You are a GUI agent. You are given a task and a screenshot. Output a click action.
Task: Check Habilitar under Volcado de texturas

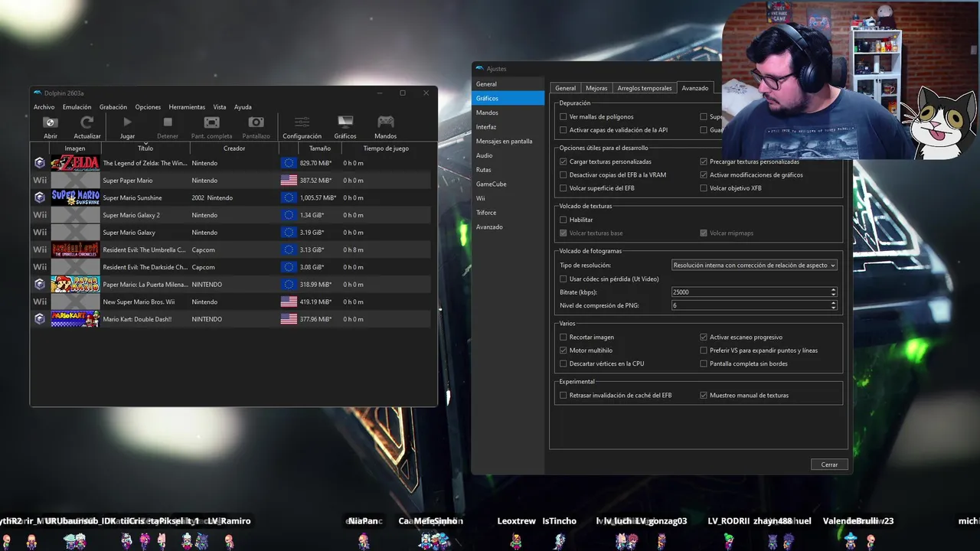pos(563,220)
